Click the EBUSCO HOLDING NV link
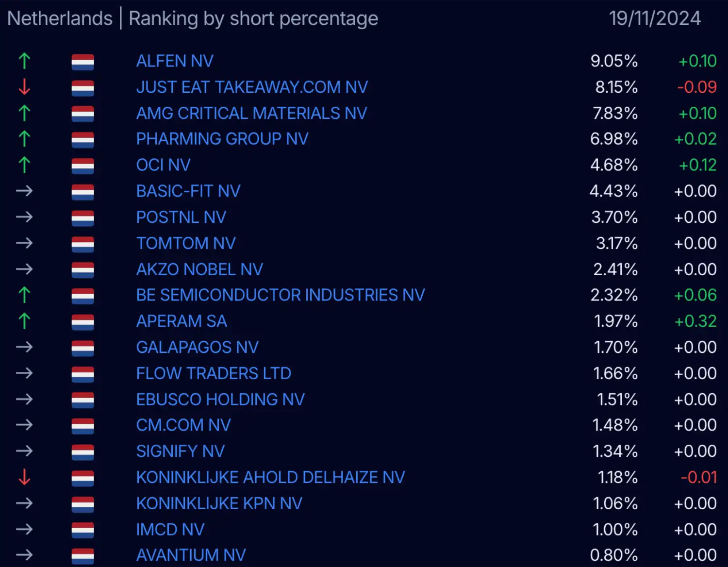 [220, 400]
